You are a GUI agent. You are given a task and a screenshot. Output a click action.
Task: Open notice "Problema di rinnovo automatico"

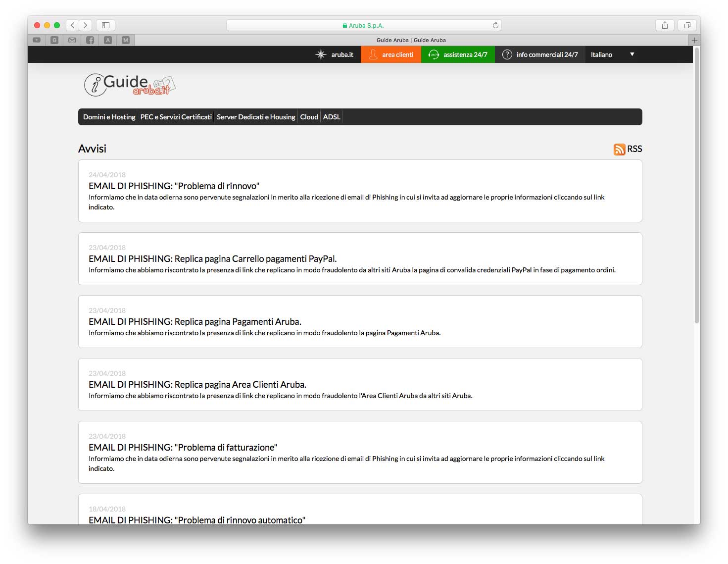point(197,520)
